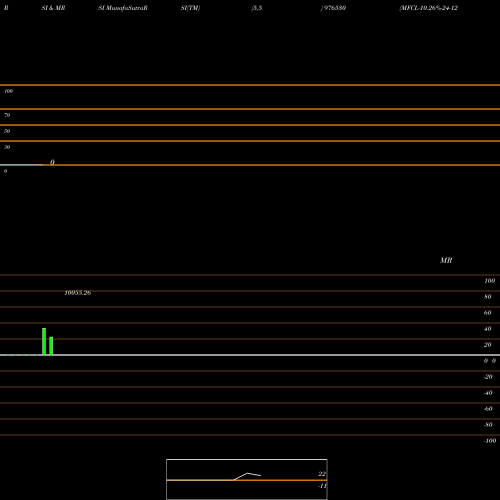The height and width of the screenshot is (500, 500).
Task: Select the 60 label on MR scale
Action: (488, 313)
